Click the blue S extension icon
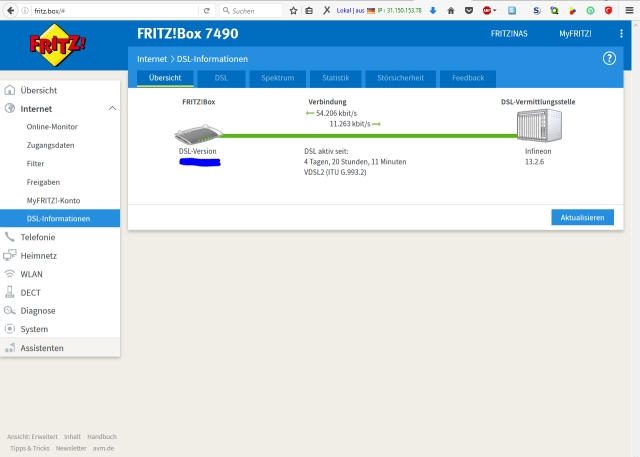 [537, 11]
